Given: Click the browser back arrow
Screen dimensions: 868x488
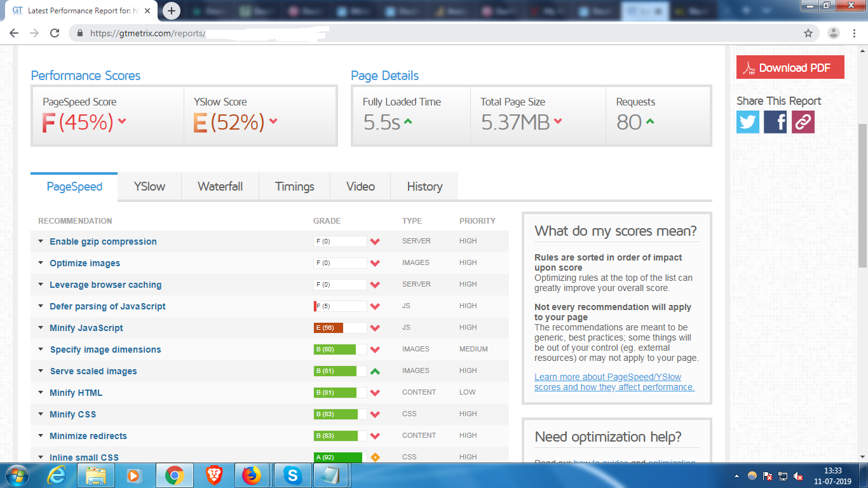Looking at the screenshot, I should click(x=15, y=33).
